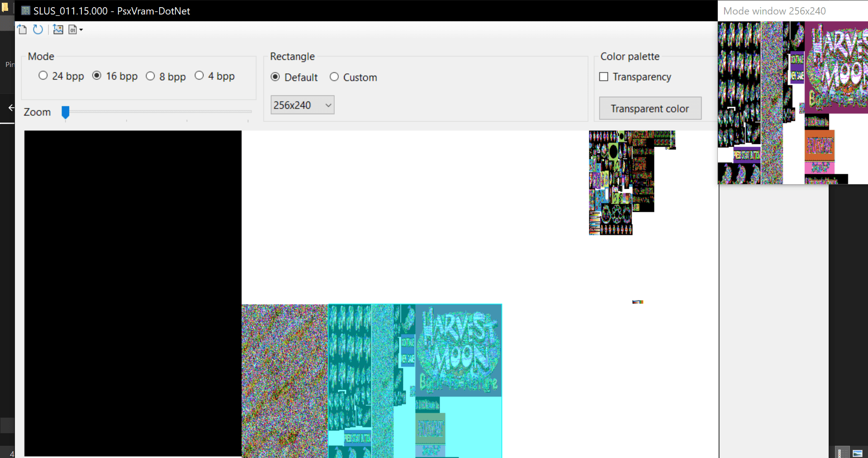Click the noisy texture block in the VRAM view
This screenshot has height=458, width=868.
coord(285,381)
